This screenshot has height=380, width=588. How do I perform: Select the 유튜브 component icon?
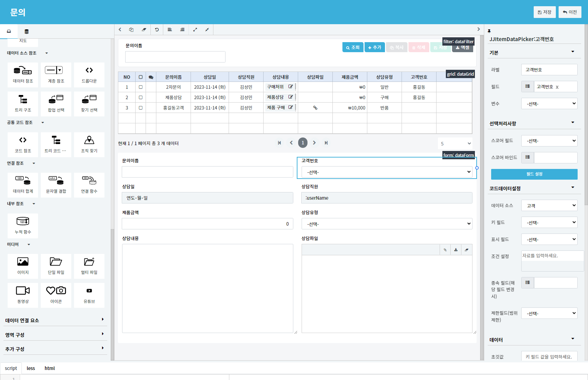pos(89,295)
